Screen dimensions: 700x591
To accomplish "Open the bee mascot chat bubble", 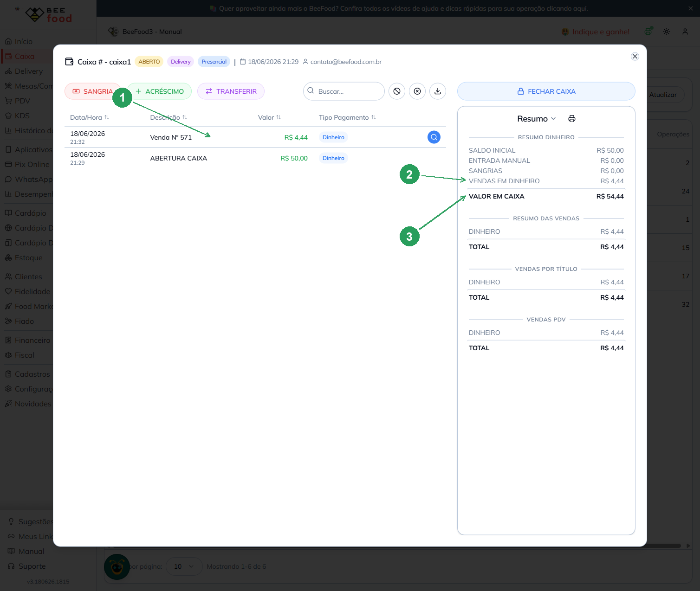I will (x=117, y=567).
